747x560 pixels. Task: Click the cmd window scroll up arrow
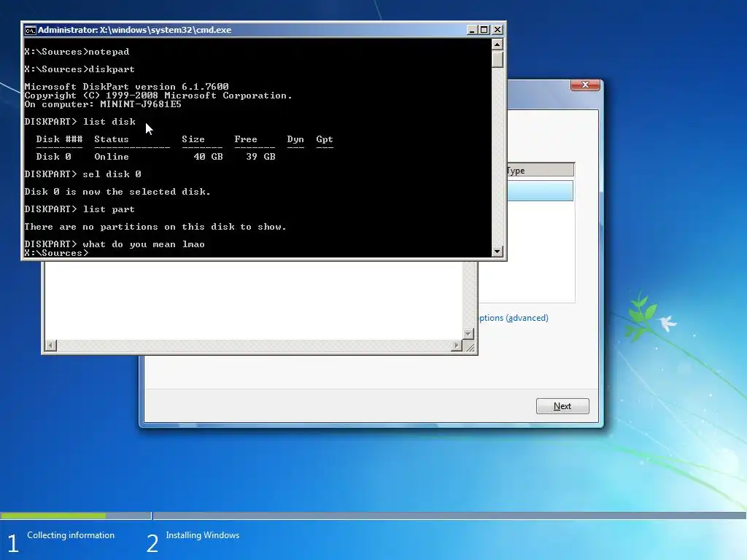[x=498, y=44]
